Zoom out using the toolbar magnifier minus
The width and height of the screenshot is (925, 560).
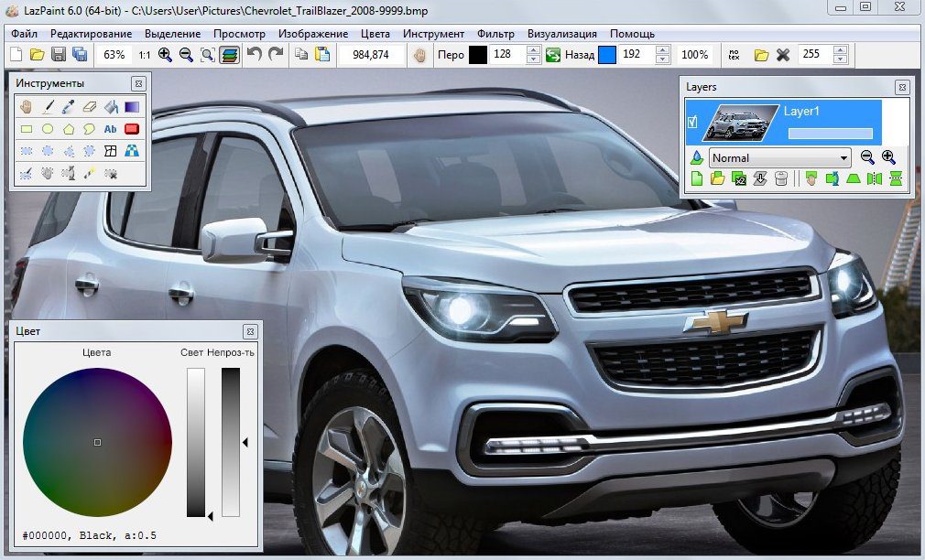tap(186, 55)
